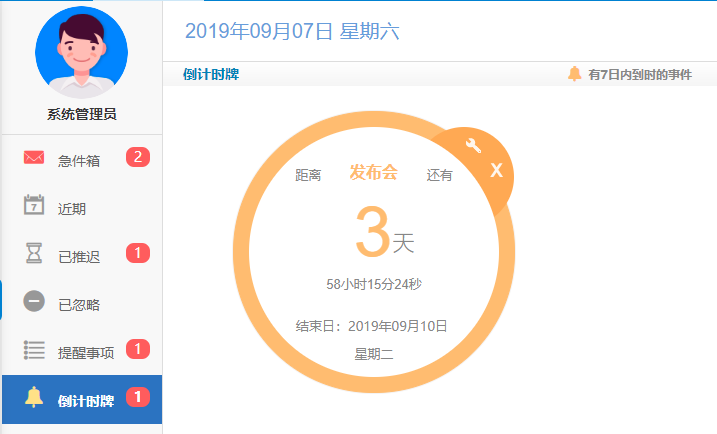
Task: Click the envelope icon for 急件箱
Action: click(35, 158)
